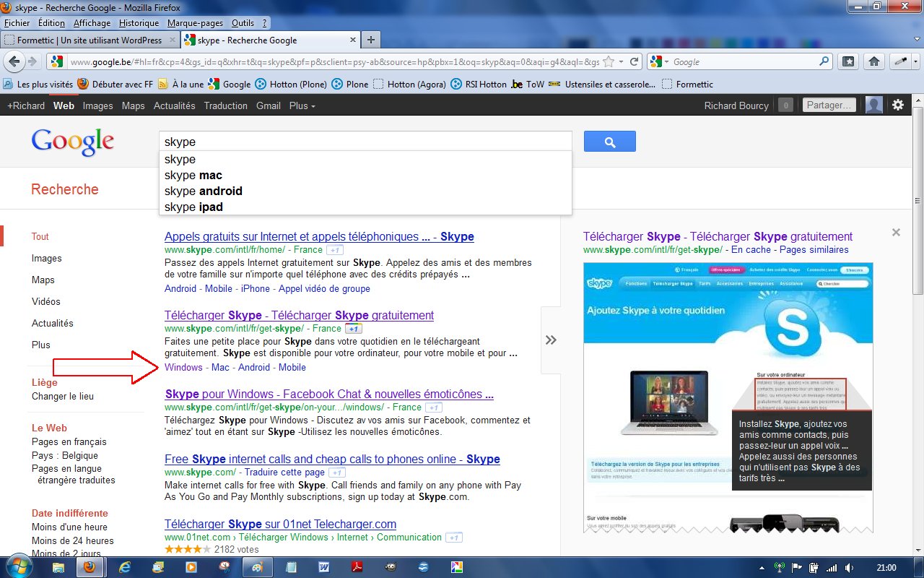The width and height of the screenshot is (924, 578).
Task: Close the Skype preview panel with X
Action: point(896,233)
